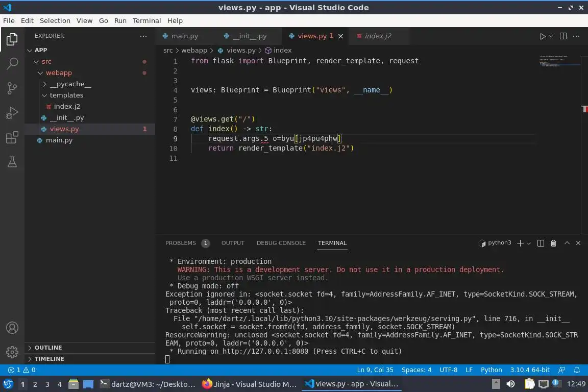Switch to the OUTPUT panel tab
588x392 pixels.
[x=233, y=243]
